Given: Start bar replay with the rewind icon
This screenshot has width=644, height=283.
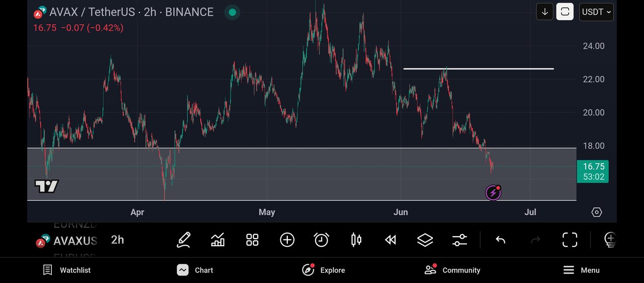Looking at the screenshot, I should click(x=390, y=240).
